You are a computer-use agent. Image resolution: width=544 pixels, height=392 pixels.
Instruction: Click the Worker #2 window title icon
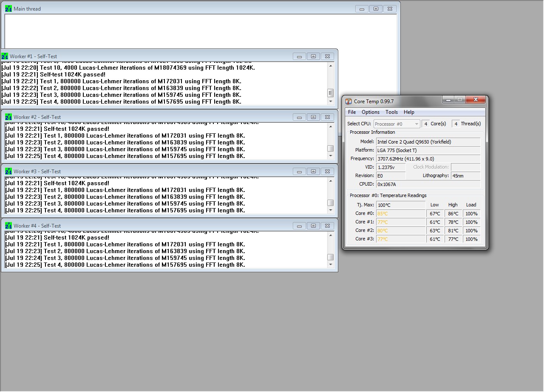click(8, 117)
